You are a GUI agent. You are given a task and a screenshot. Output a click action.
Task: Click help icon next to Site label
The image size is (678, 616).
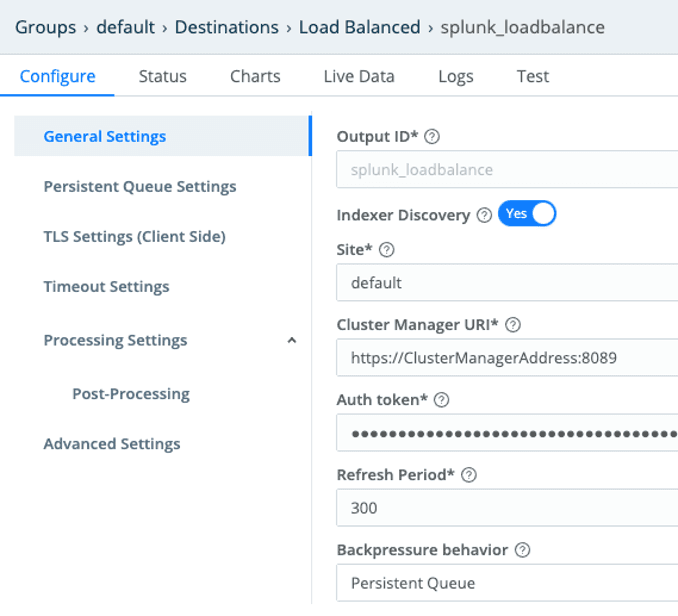387,250
